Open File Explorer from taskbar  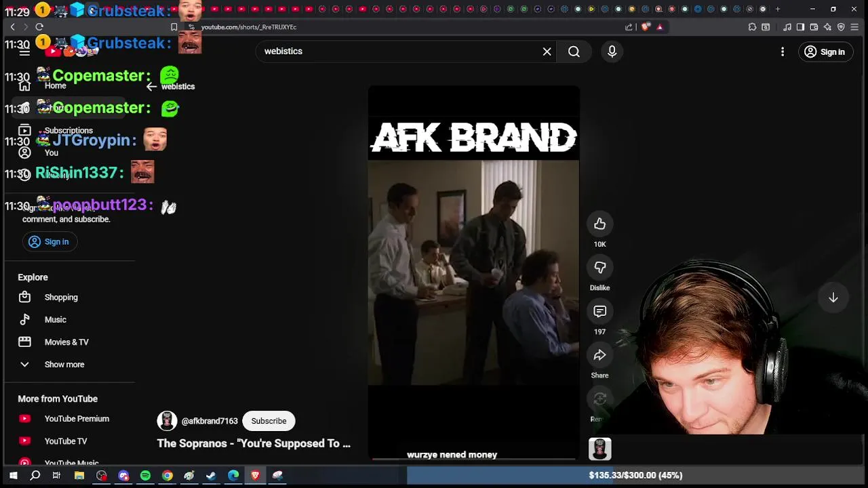point(79,475)
